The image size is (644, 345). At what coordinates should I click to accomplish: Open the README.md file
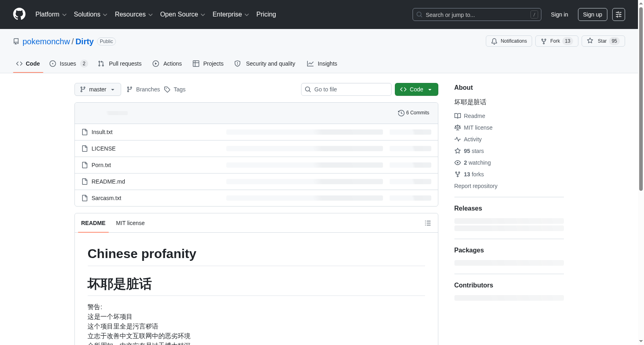coord(108,182)
